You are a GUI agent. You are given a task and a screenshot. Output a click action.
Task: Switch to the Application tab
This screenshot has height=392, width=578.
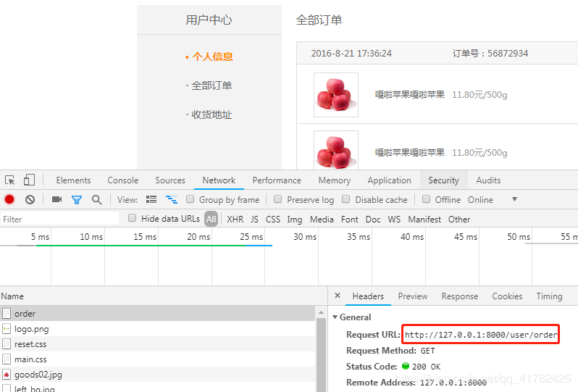coord(389,180)
